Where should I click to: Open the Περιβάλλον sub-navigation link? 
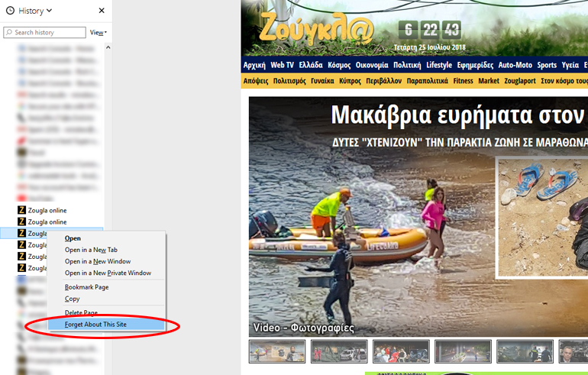[383, 81]
